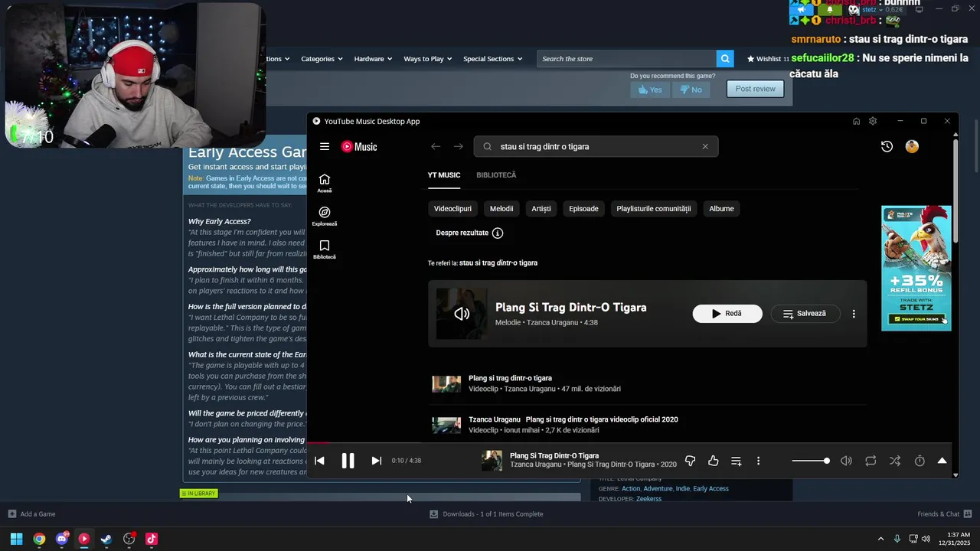
Task: Filter results by Artiști
Action: (541, 208)
